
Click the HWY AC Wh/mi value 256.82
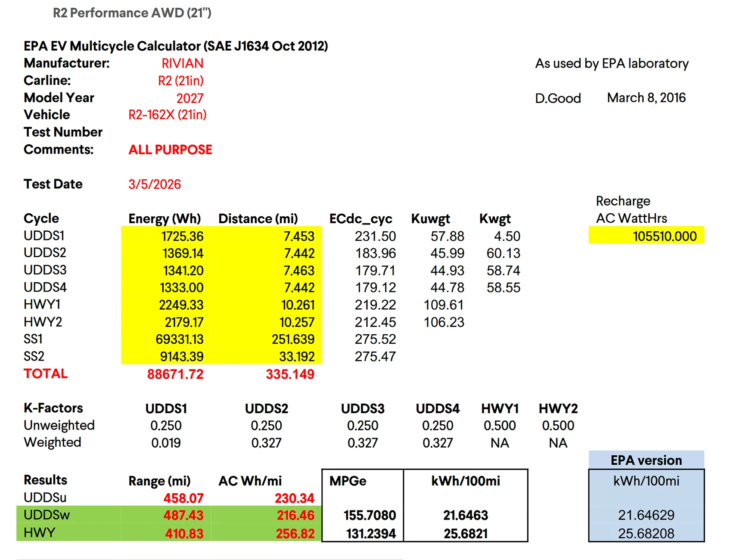[295, 534]
